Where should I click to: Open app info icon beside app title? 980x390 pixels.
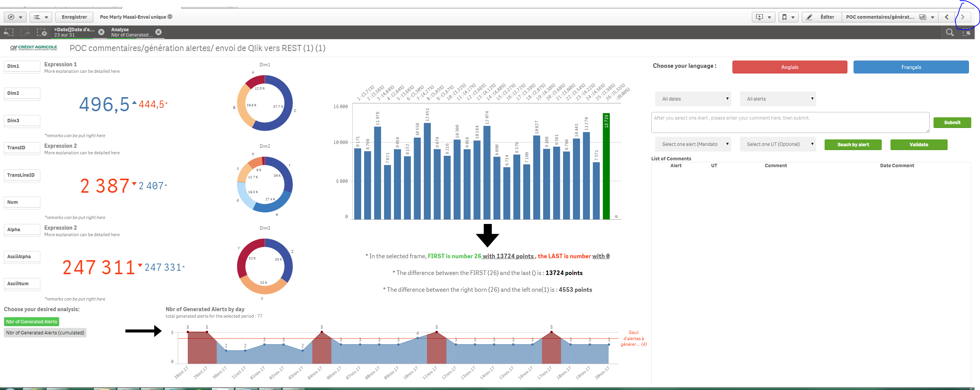pos(170,17)
